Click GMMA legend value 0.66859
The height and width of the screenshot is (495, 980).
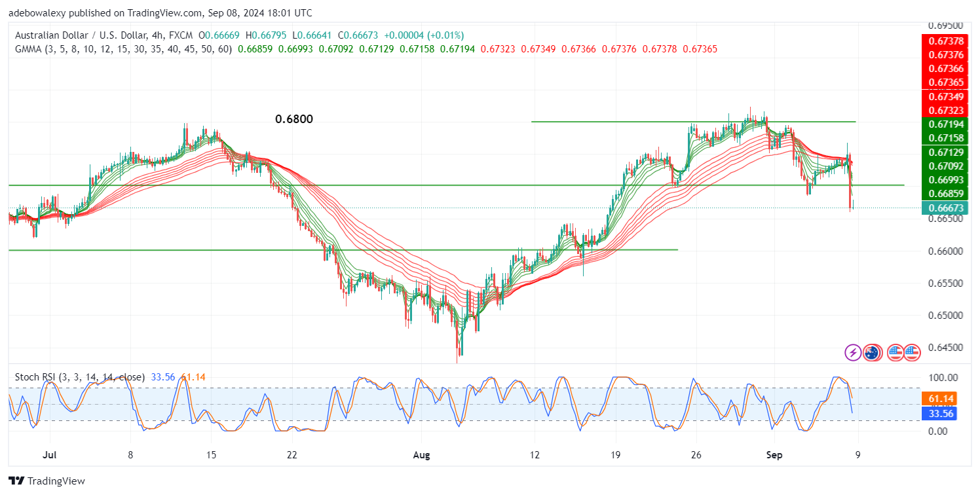254,49
